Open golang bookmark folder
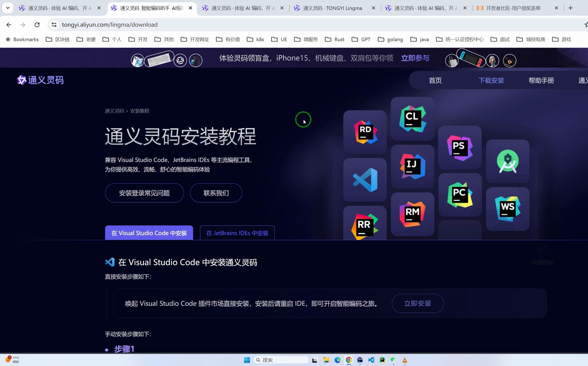Viewport: 588px width, 366px height. point(390,39)
